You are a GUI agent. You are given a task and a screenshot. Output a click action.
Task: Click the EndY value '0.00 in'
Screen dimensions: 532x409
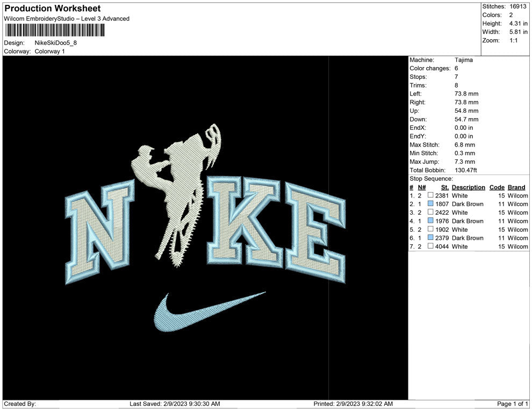tap(464, 136)
